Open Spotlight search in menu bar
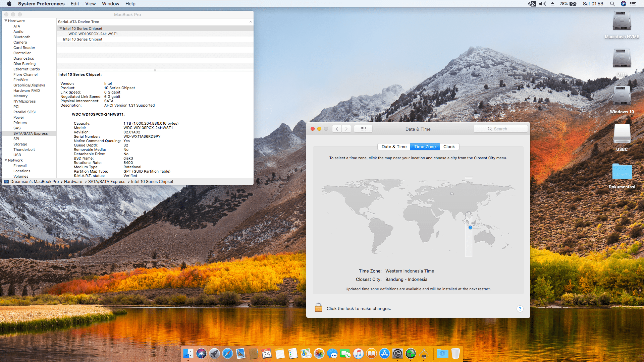This screenshot has width=644, height=362. coord(612,4)
